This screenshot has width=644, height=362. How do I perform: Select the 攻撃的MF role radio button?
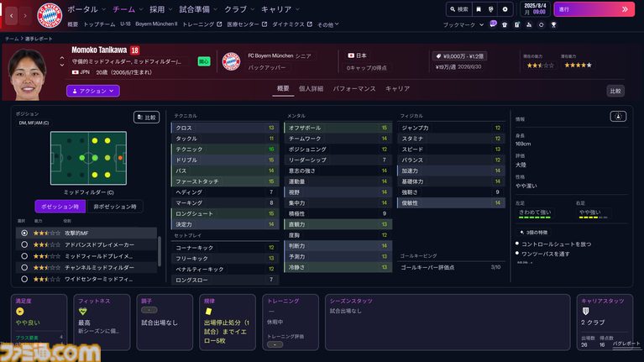(24, 233)
